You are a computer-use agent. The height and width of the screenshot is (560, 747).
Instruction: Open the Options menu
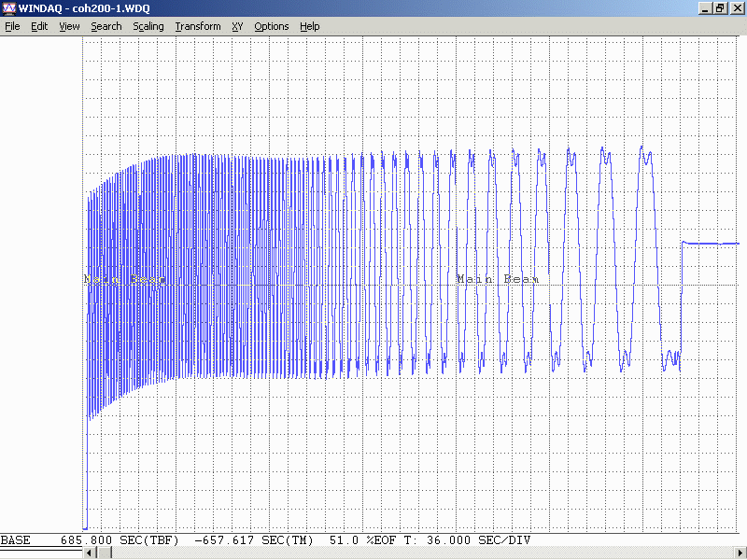click(271, 26)
